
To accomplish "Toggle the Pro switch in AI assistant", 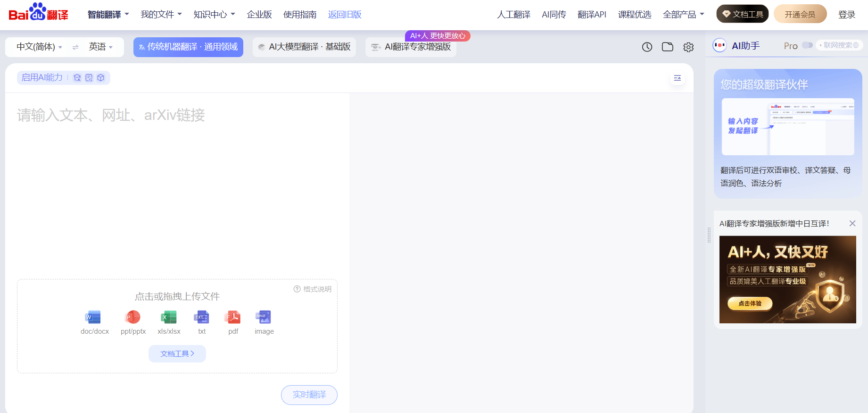I will [807, 45].
